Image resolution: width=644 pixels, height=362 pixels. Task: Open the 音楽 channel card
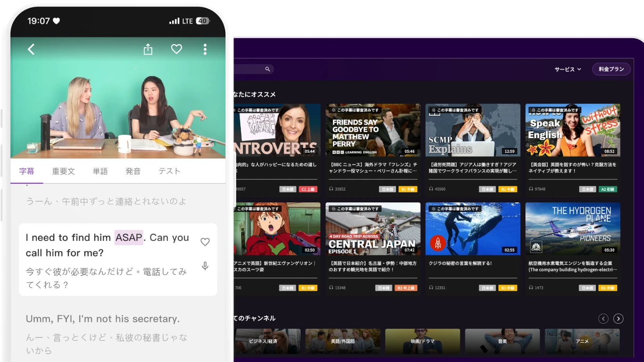503,341
